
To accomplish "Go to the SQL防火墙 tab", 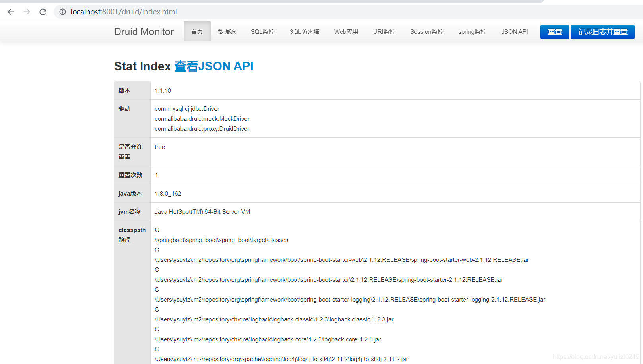I will [304, 32].
